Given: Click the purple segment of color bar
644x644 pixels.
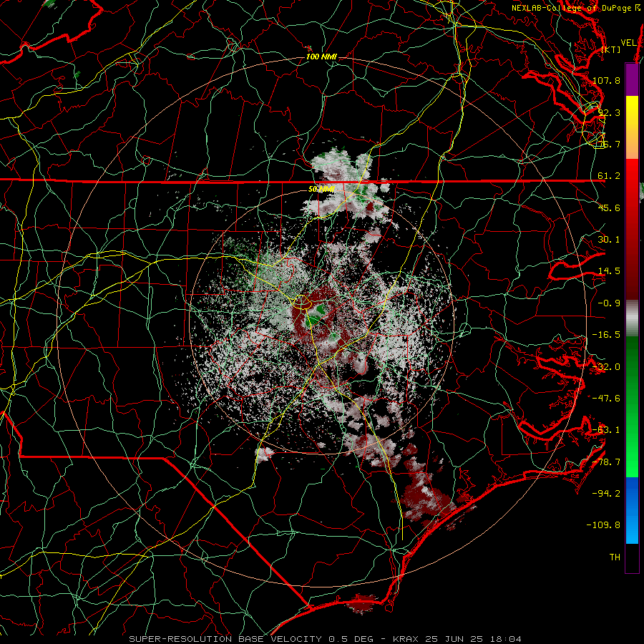Looking at the screenshot, I should [632, 79].
